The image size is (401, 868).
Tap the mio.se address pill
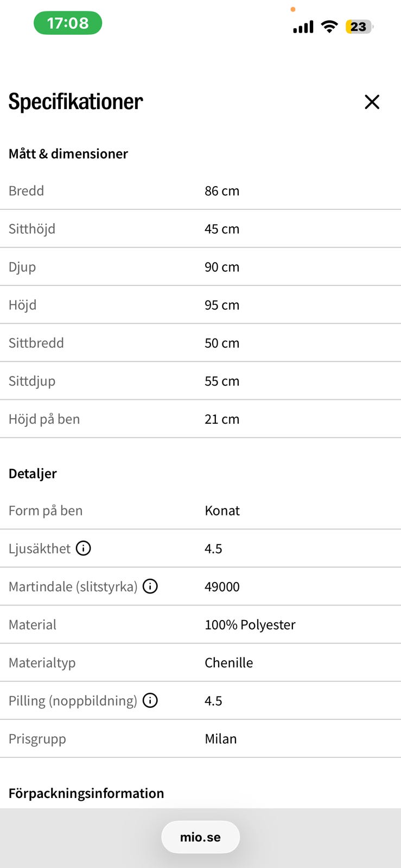pos(200,837)
